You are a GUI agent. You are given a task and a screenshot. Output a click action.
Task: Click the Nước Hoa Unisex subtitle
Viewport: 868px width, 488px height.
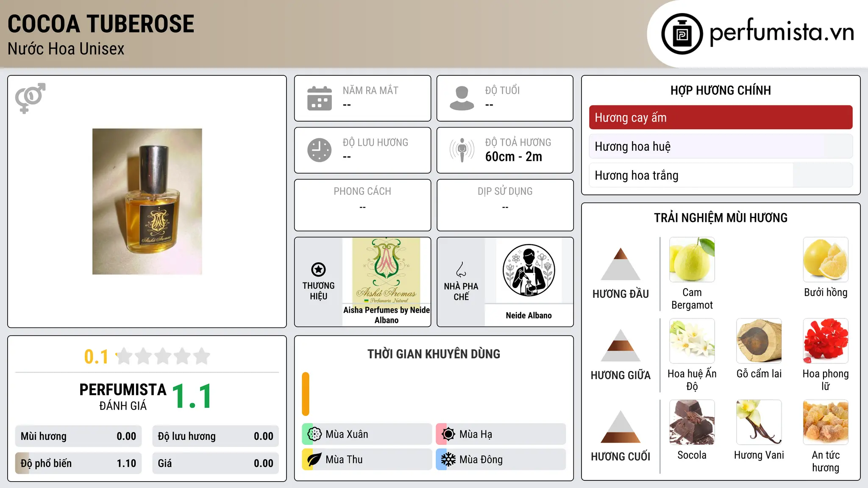tap(66, 49)
